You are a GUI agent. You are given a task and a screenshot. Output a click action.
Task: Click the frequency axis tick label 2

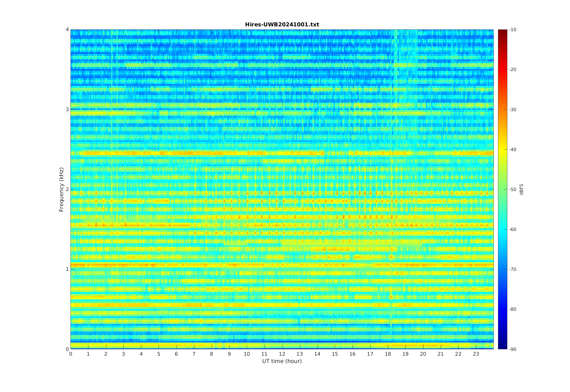coord(67,189)
